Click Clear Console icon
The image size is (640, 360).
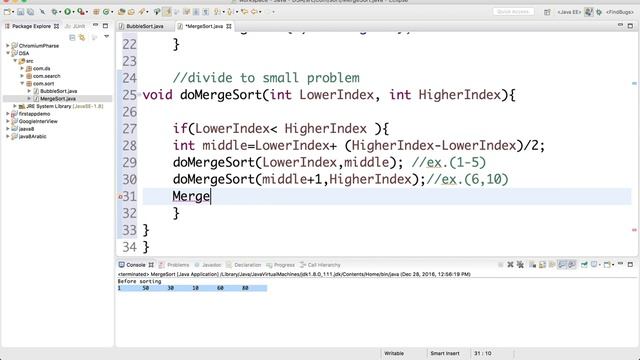click(x=533, y=265)
